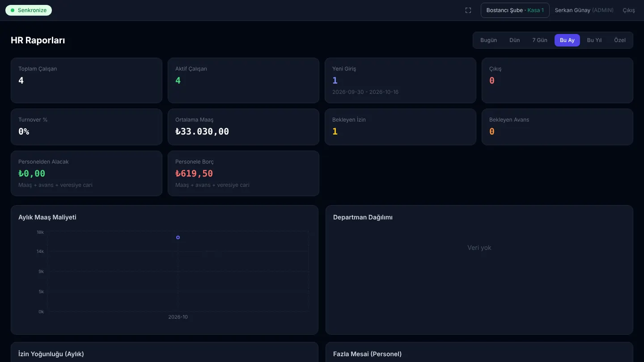
Task: Click the data point in Aylık Maaş Maliyeti chart
Action: (178, 237)
